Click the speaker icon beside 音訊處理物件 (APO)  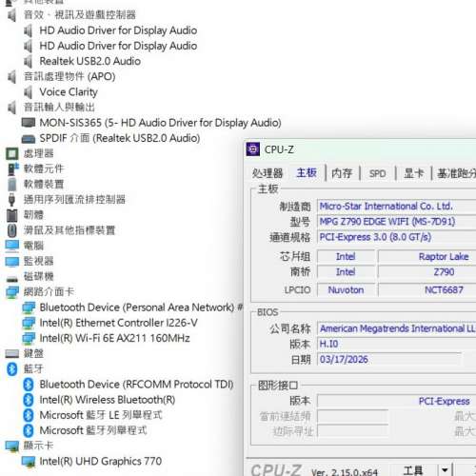coord(12,77)
